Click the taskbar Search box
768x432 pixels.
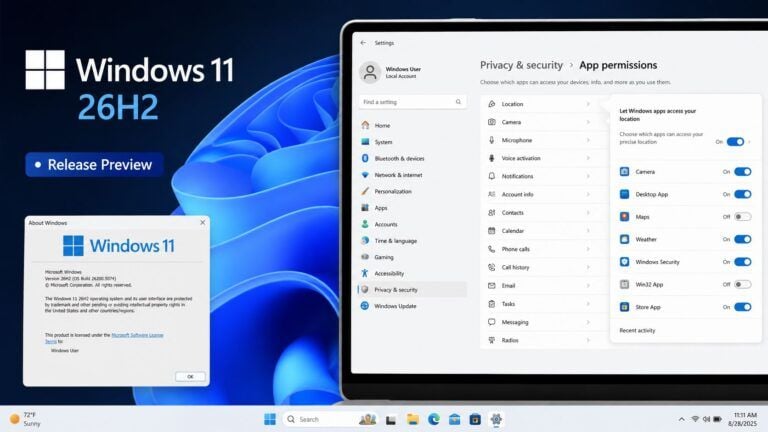pos(330,419)
